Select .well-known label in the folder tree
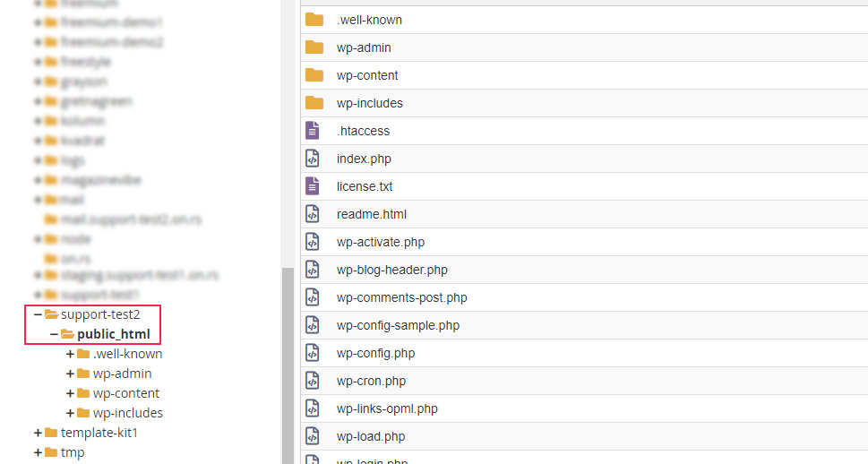This screenshot has height=464, width=868. (x=128, y=354)
